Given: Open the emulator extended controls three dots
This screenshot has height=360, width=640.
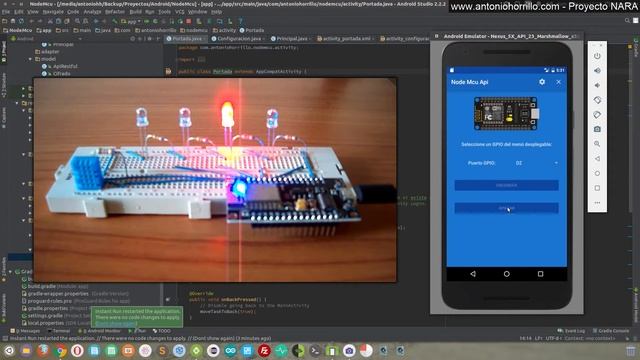Looking at the screenshot, I should (x=597, y=202).
